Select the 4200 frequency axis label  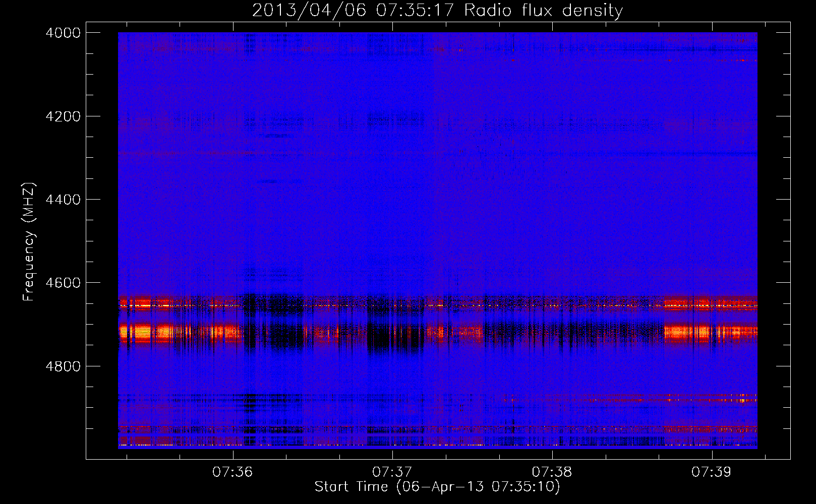click(x=63, y=116)
